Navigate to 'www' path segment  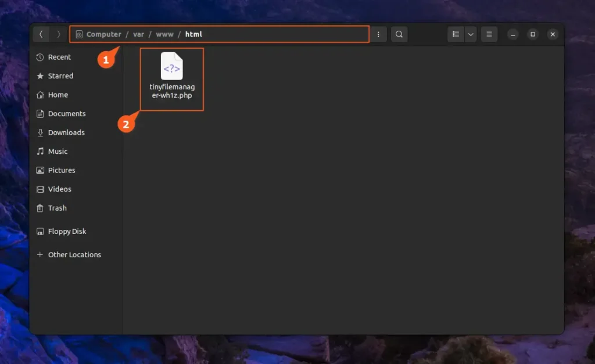click(164, 34)
